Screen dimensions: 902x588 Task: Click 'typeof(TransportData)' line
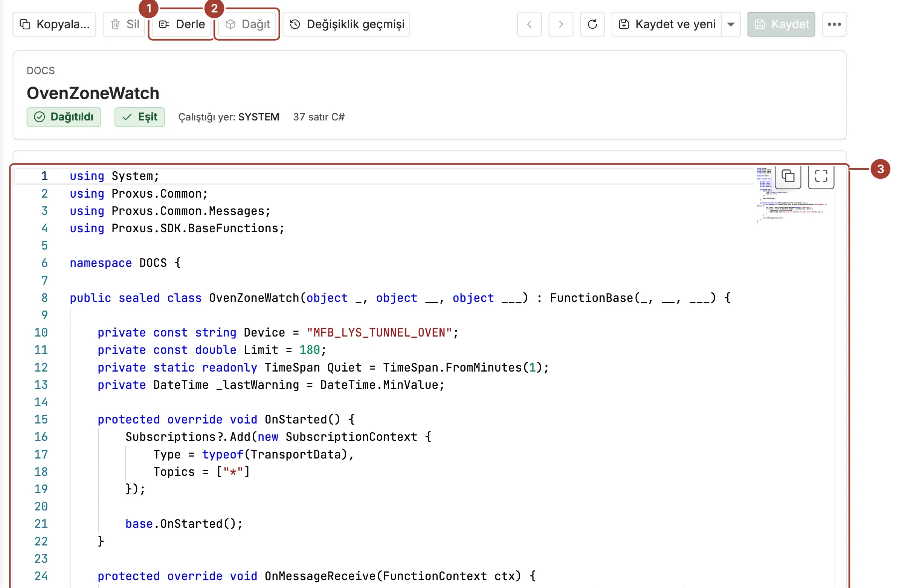coord(253,455)
